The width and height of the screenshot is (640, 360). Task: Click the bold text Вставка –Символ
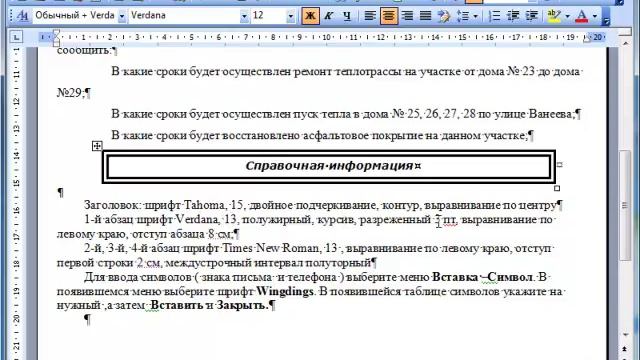tap(482, 277)
